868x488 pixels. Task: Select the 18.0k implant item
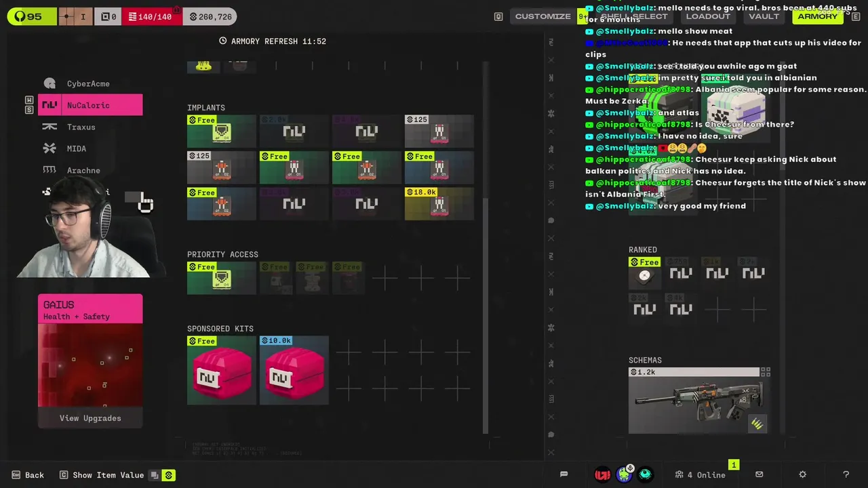pyautogui.click(x=439, y=204)
